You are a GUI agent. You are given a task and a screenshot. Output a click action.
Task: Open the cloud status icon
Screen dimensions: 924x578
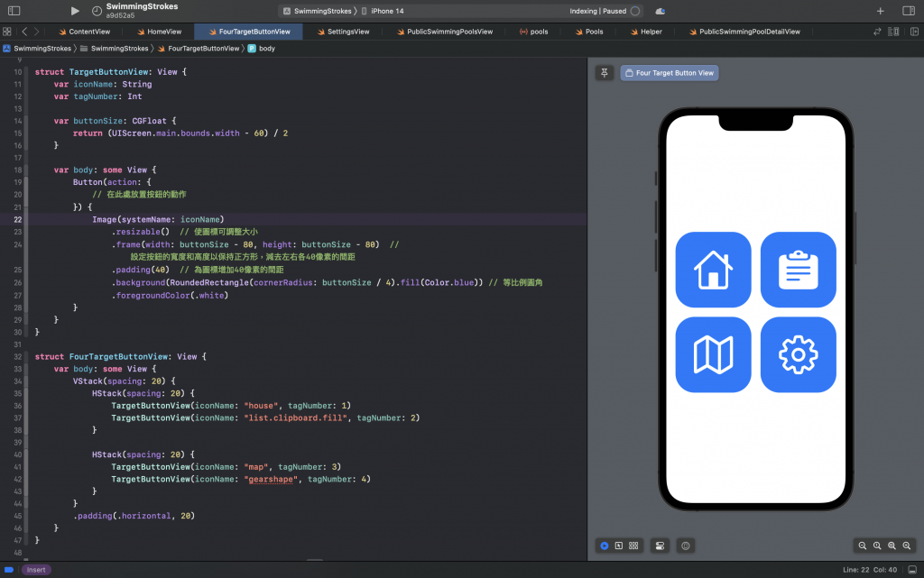point(660,11)
